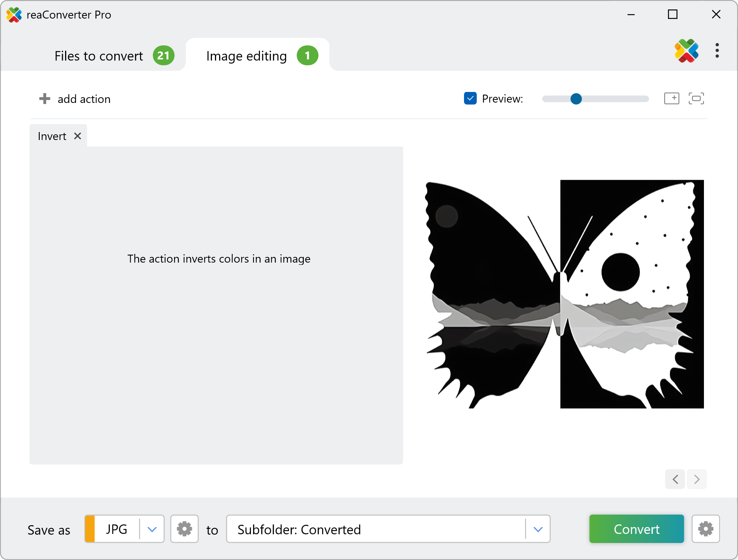Screen dimensions: 738x560
Task: Click the fit preview to frame icon
Action: 696,98
